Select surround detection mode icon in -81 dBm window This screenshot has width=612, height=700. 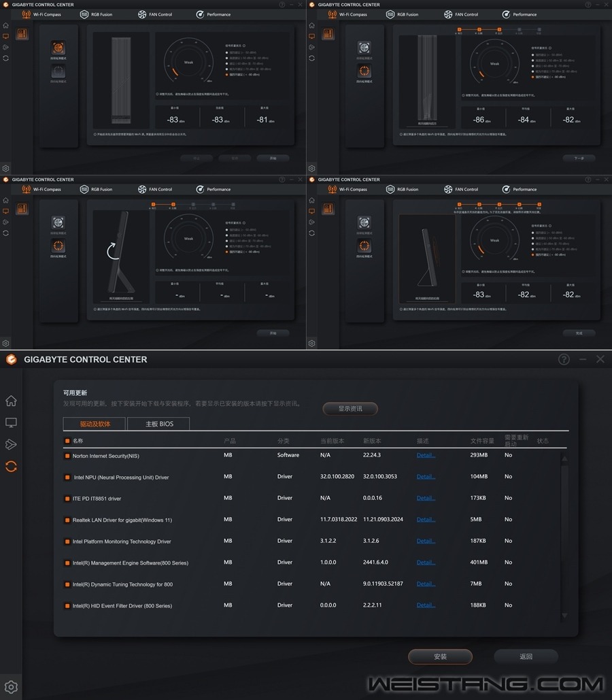coord(58,48)
